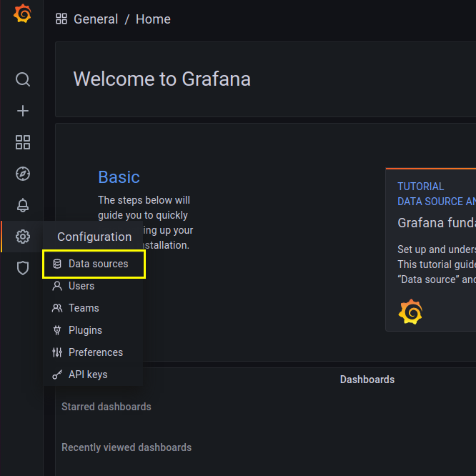Screen dimensions: 476x476
Task: Select Teams from Configuration menu
Action: pos(93,308)
